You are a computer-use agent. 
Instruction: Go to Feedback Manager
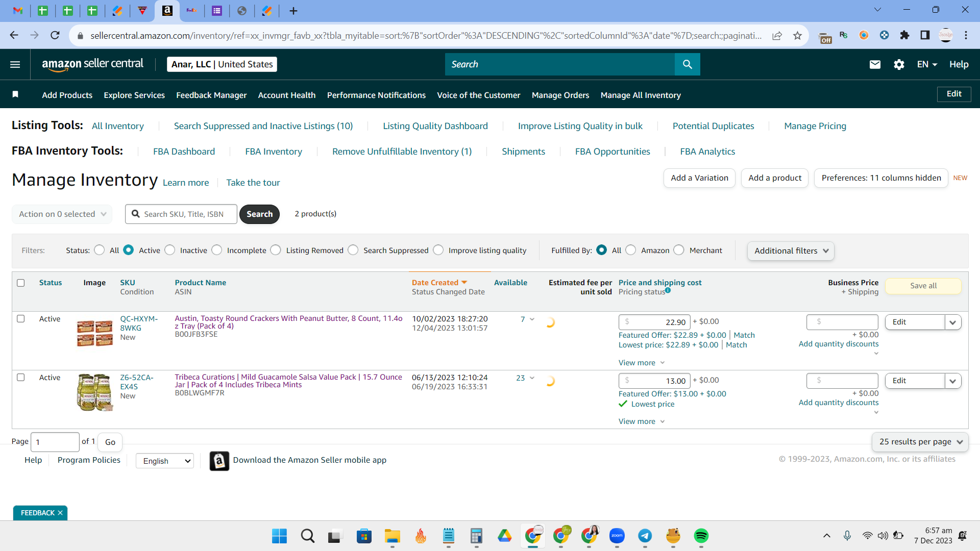point(211,95)
